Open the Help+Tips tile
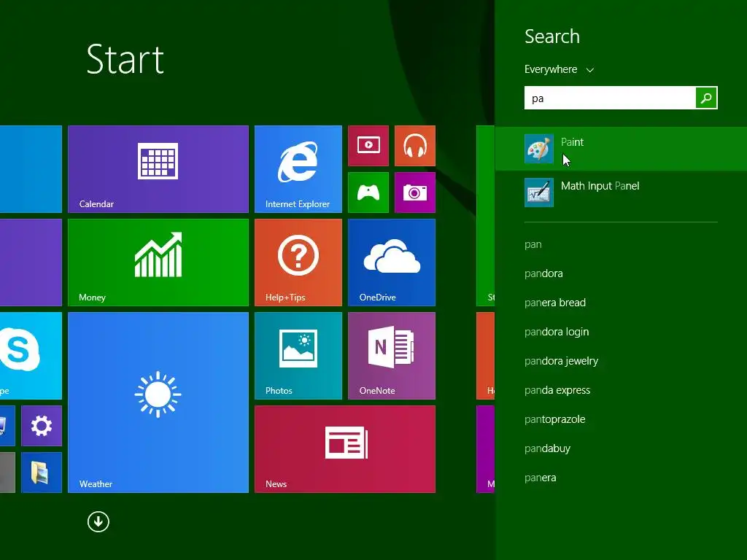747x560 pixels. (x=298, y=262)
